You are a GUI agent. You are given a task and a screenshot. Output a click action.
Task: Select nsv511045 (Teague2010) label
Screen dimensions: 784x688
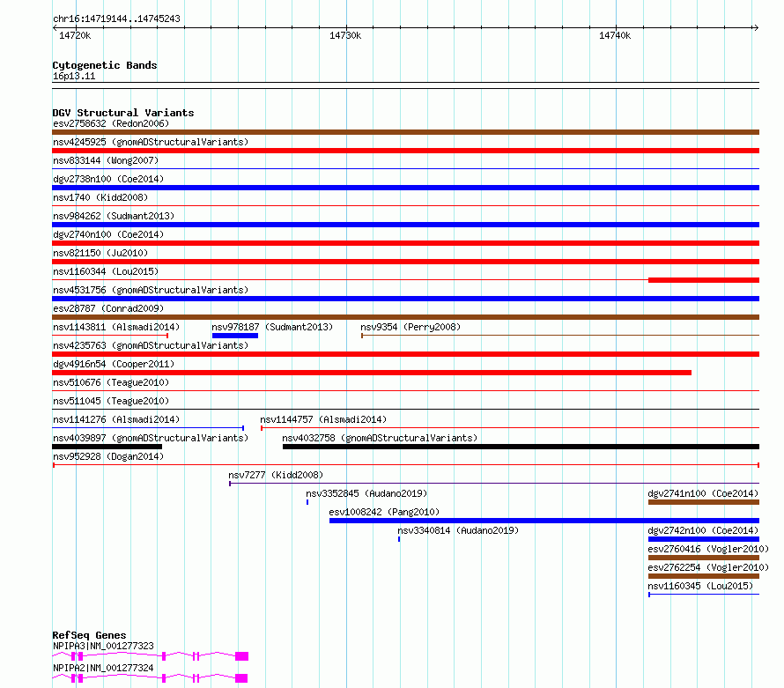pos(111,401)
